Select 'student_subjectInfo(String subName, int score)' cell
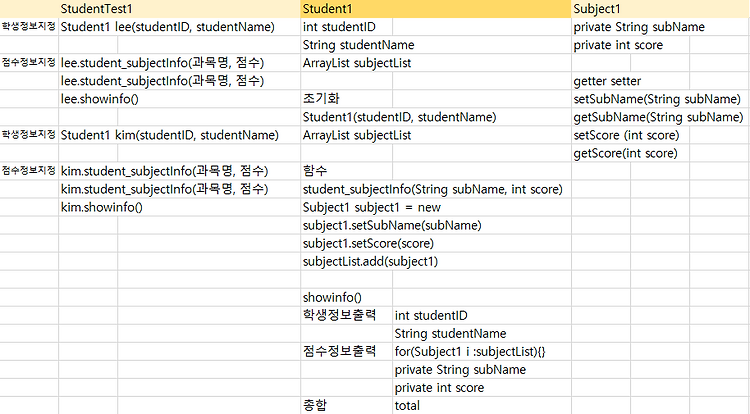Image resolution: width=750 pixels, height=414 pixels. pyautogui.click(x=433, y=189)
